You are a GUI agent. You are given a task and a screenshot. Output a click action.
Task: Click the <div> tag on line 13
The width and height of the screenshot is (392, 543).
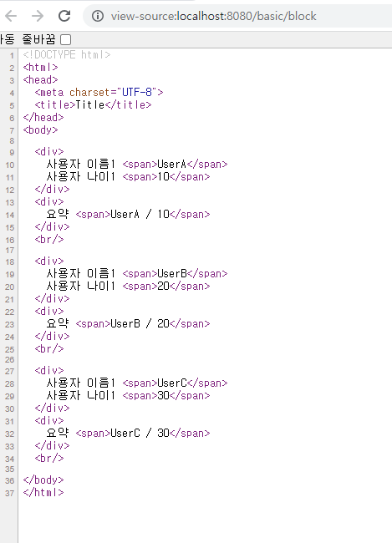click(x=49, y=201)
